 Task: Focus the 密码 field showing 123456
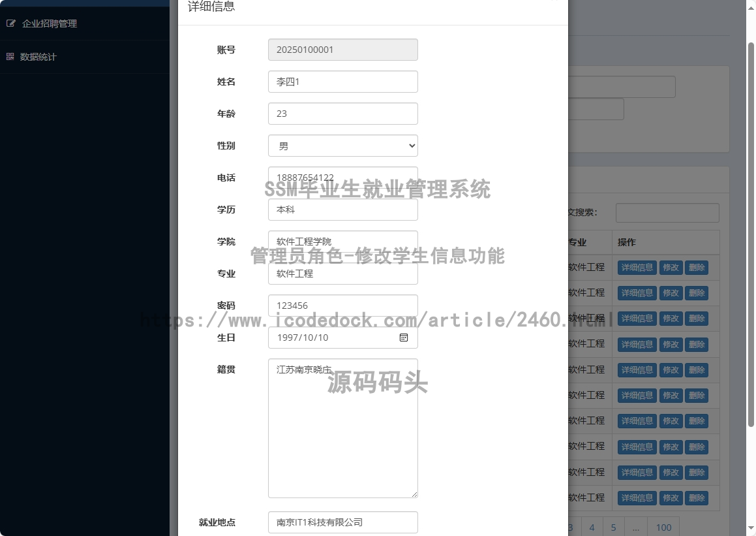pos(343,306)
